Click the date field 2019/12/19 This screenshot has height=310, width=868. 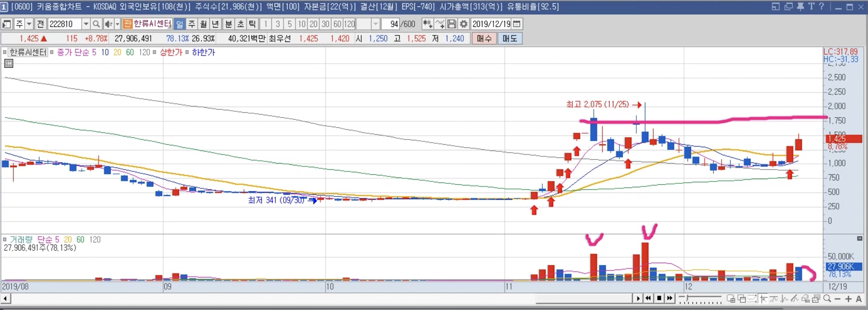click(x=491, y=24)
